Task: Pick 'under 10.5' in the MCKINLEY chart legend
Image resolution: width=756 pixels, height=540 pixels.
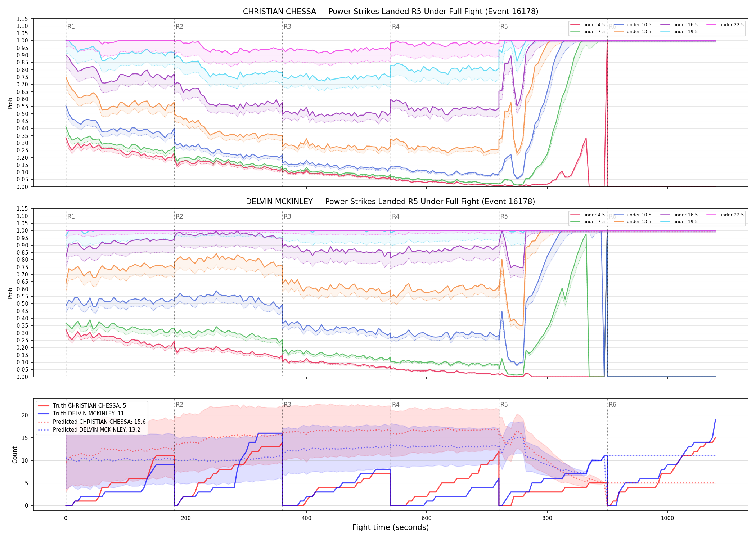Action: [633, 215]
